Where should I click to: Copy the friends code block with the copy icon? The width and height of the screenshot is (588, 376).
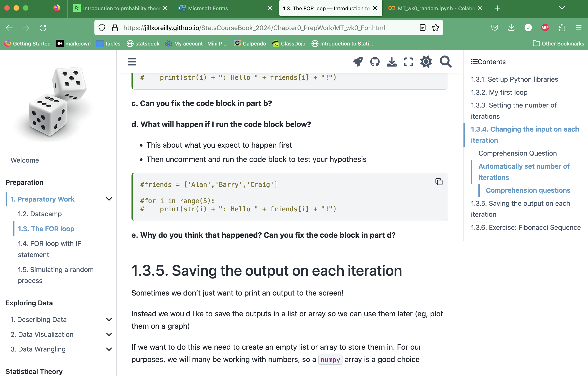pyautogui.click(x=439, y=182)
